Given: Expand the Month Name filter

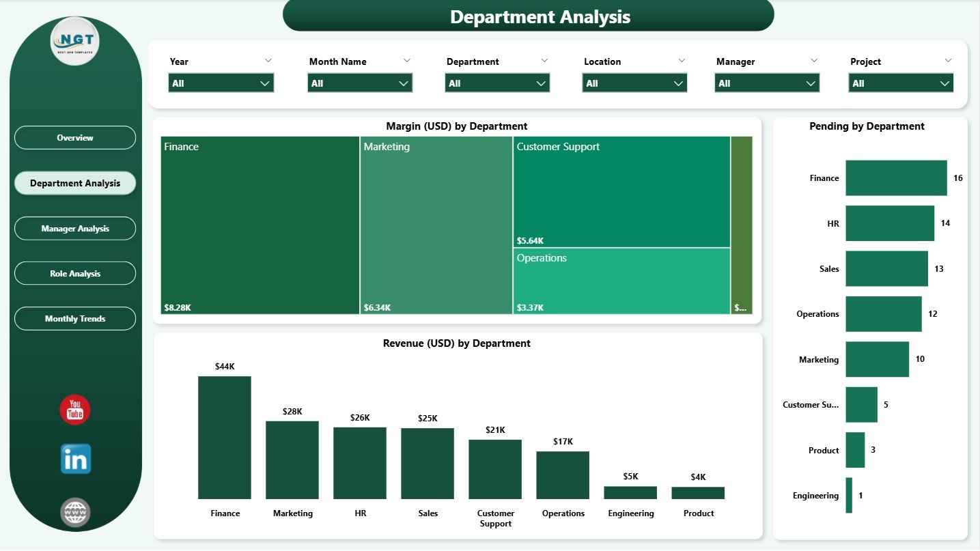Looking at the screenshot, I should click(402, 83).
